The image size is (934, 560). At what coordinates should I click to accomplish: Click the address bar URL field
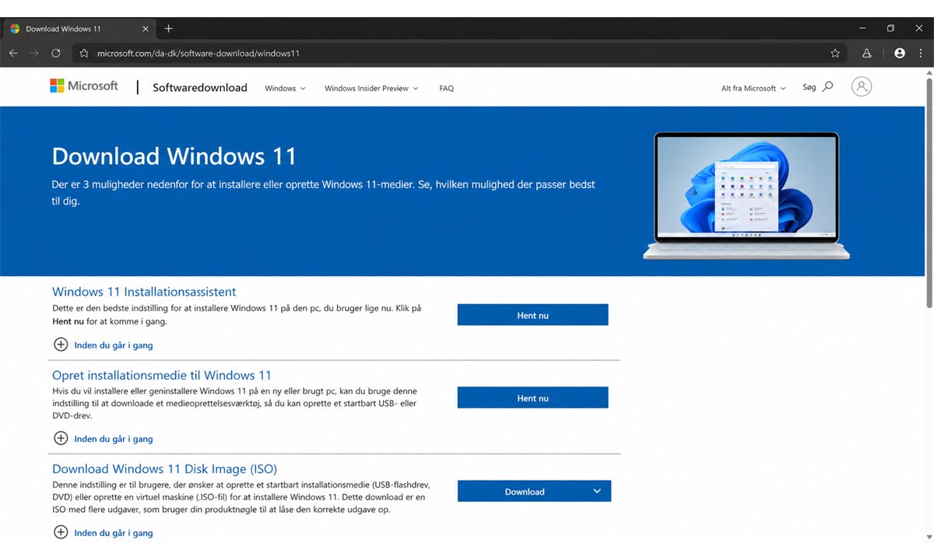tap(459, 54)
